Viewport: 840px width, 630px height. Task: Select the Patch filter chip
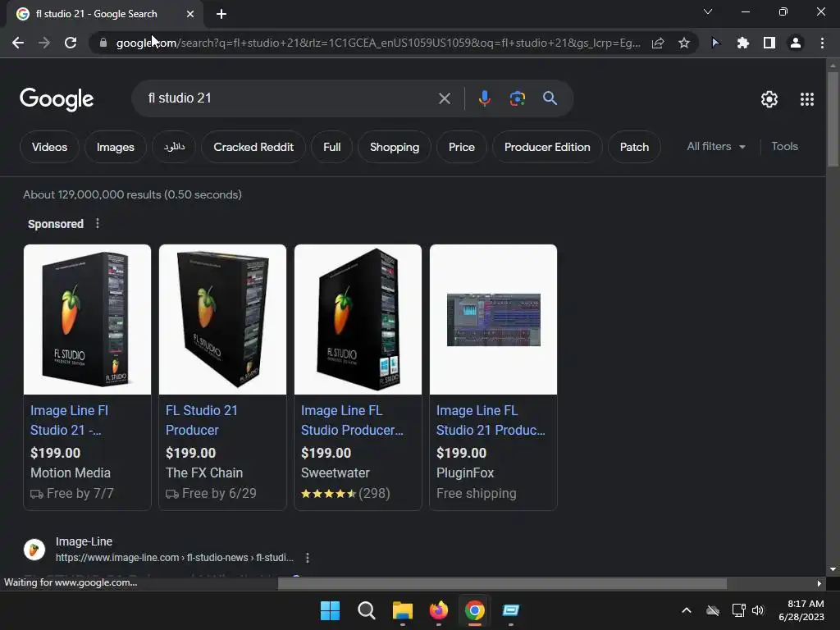tap(634, 147)
